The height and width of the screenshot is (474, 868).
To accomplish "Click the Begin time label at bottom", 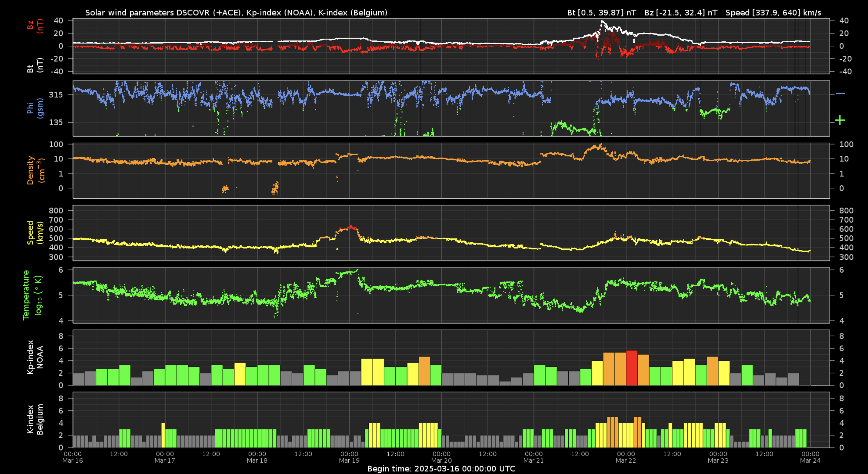I will [441, 469].
